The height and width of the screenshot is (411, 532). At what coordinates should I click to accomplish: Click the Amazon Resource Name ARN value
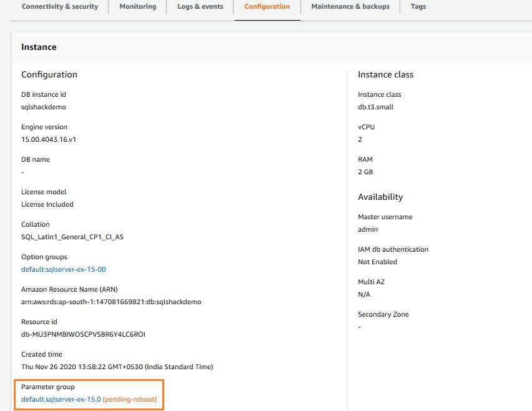(x=111, y=302)
